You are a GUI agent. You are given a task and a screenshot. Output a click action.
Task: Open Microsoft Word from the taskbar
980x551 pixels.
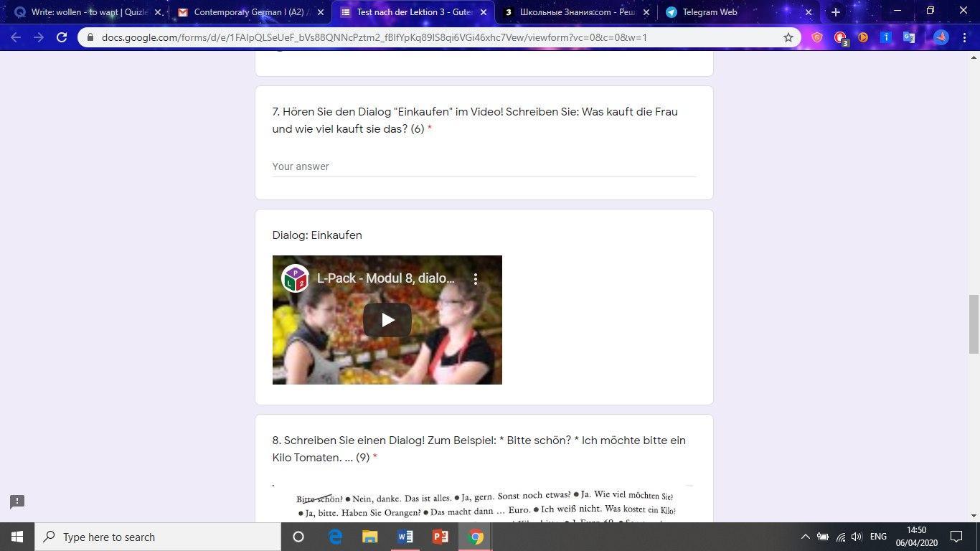click(405, 537)
